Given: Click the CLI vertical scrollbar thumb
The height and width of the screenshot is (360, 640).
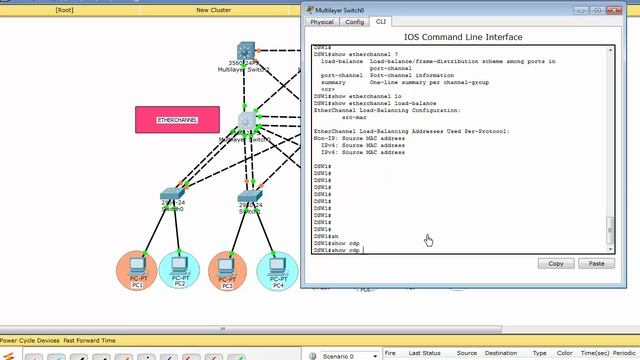Looking at the screenshot, I should click(x=610, y=230).
